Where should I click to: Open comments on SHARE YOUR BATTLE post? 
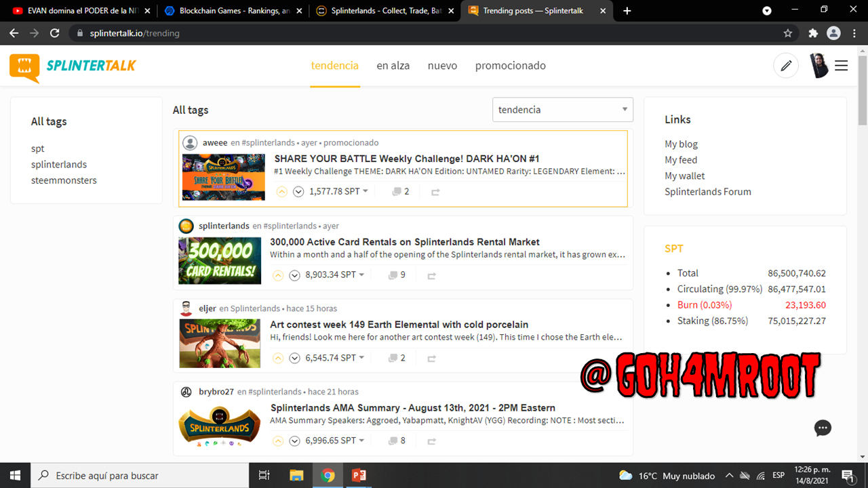[401, 192]
